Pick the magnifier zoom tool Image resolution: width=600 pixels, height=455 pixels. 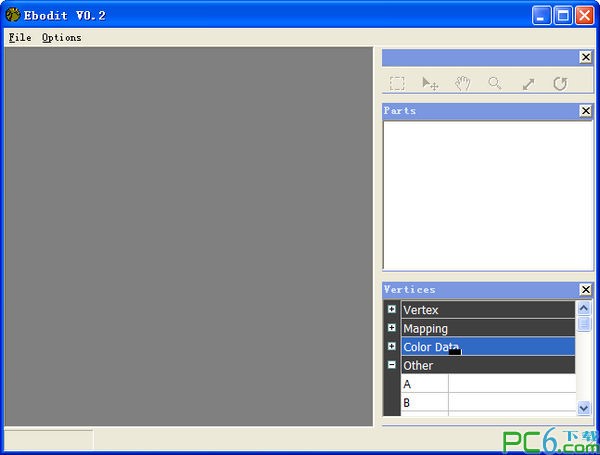pos(495,84)
